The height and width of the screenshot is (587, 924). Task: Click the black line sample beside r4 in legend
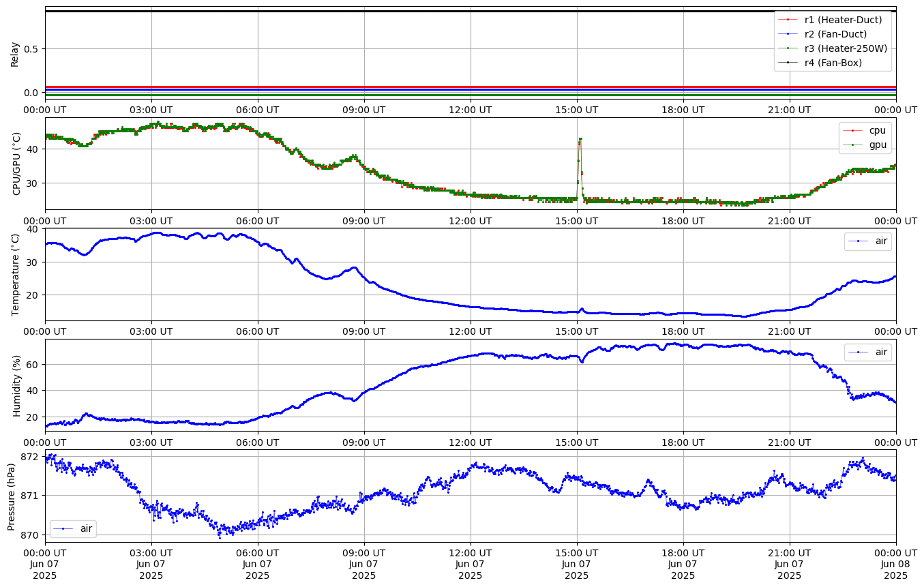pyautogui.click(x=788, y=62)
